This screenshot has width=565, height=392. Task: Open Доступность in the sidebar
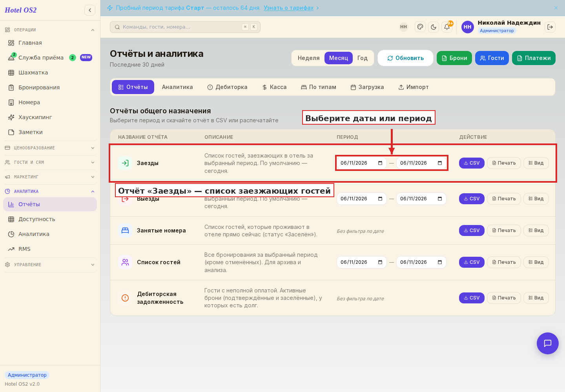pos(50,219)
